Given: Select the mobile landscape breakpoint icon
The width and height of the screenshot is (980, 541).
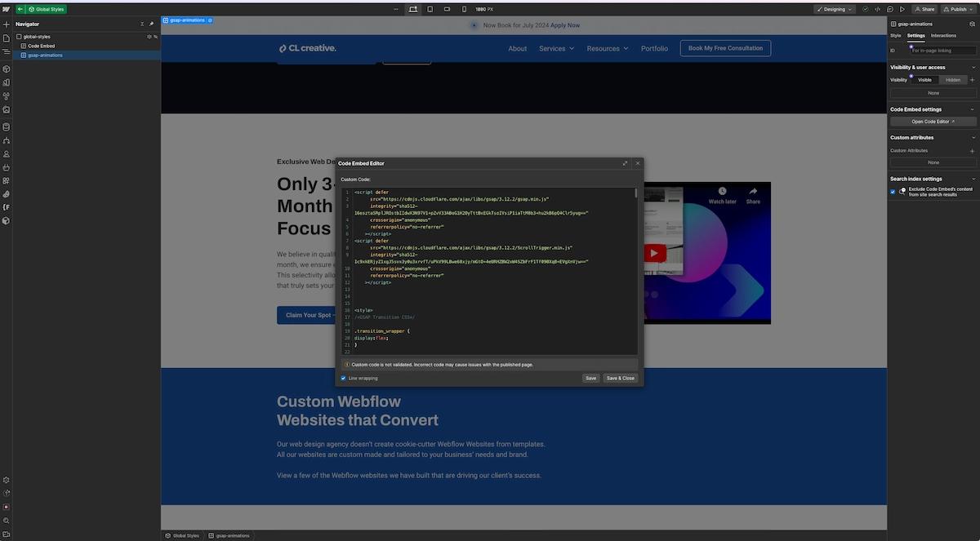Looking at the screenshot, I should [448, 9].
